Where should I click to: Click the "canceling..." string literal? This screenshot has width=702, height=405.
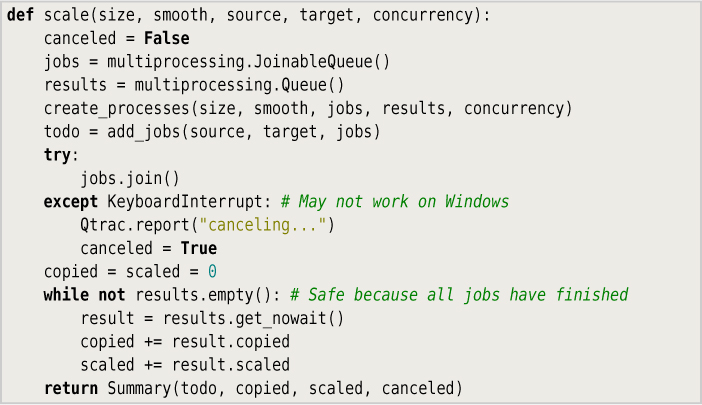coord(265,224)
